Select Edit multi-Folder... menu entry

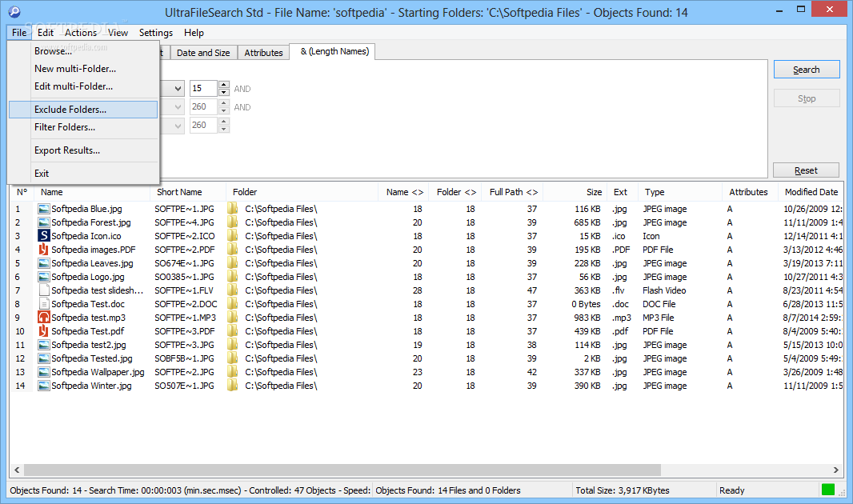tap(83, 86)
